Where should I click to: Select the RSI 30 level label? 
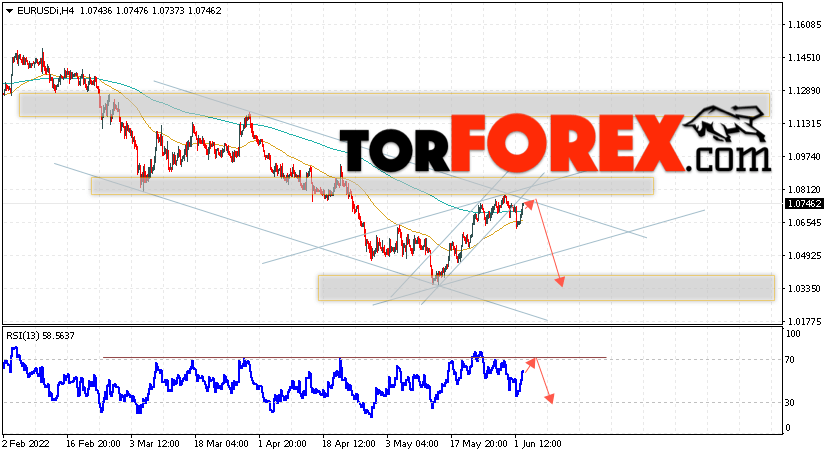pyautogui.click(x=790, y=403)
